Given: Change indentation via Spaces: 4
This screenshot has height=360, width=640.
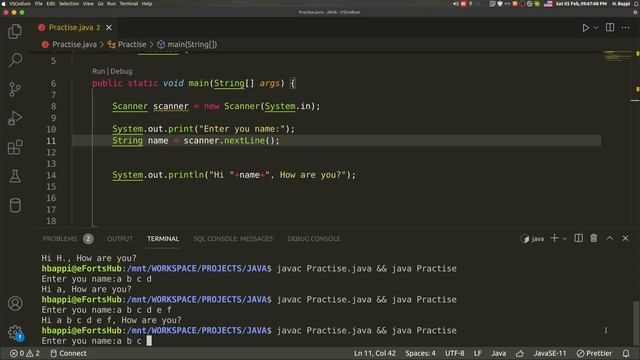Looking at the screenshot, I should pyautogui.click(x=420, y=353).
